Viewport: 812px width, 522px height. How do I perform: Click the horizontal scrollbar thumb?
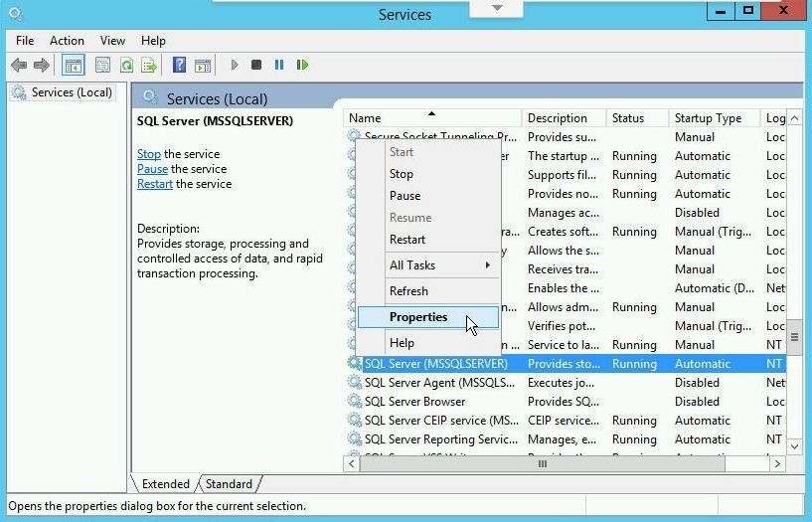(x=542, y=464)
